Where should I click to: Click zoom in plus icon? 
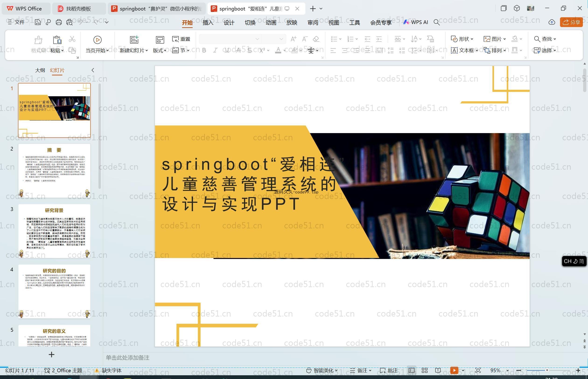tap(578, 370)
